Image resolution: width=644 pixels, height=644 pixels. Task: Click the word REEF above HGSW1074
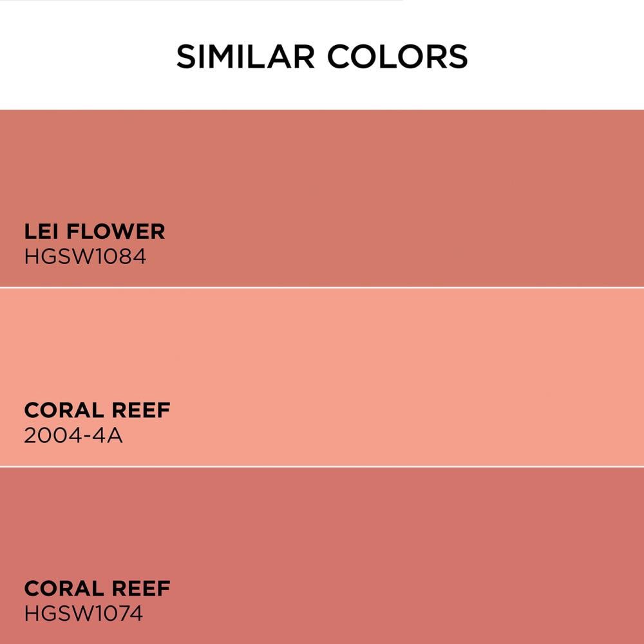[141, 588]
